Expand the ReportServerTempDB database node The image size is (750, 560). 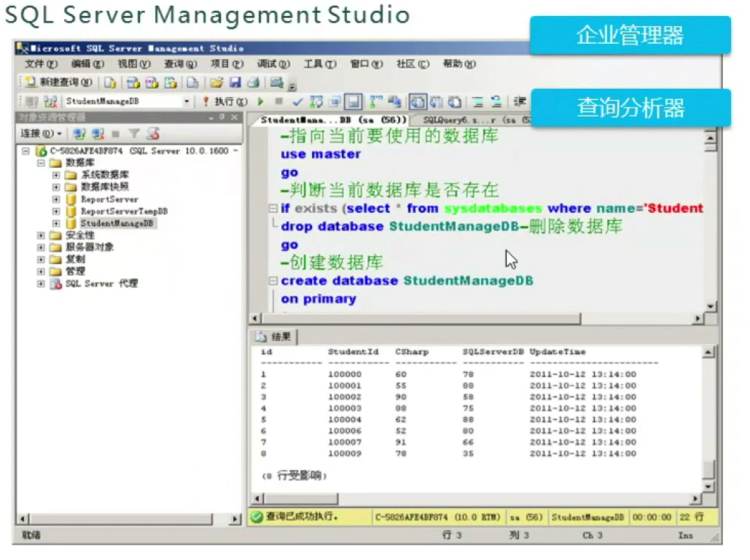point(56,211)
